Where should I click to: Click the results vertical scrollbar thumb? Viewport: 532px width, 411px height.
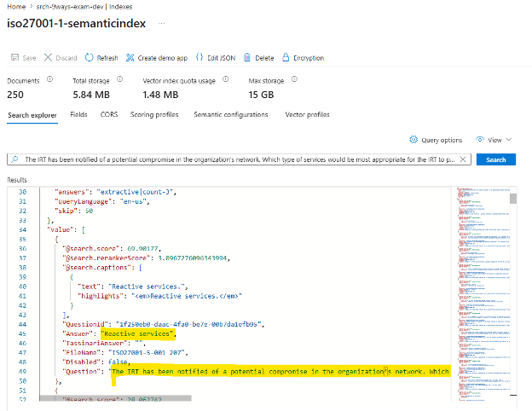pos(513,199)
